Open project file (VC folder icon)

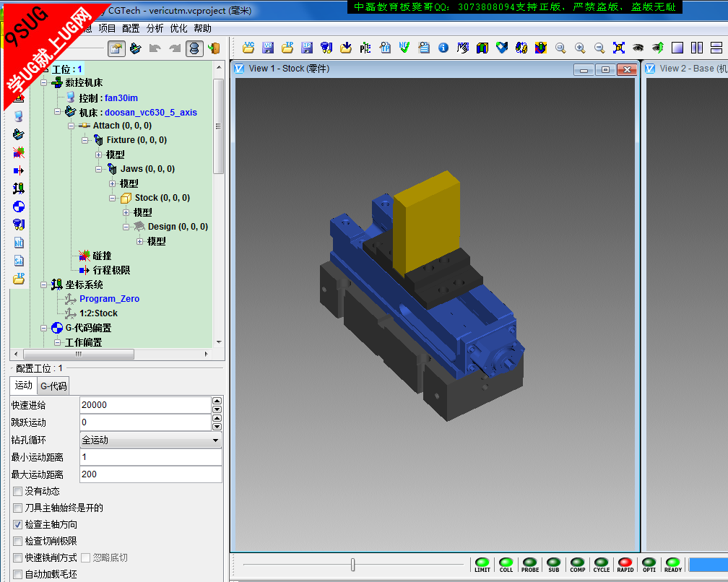(249, 48)
